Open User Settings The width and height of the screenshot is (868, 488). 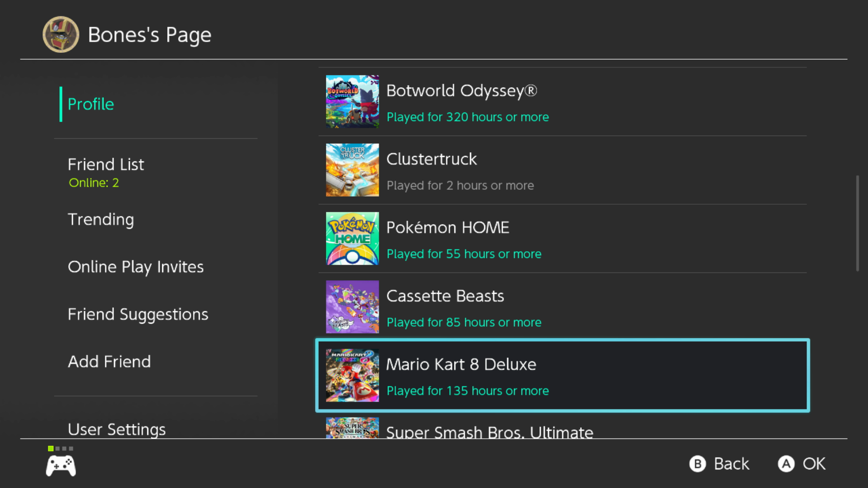tap(117, 429)
